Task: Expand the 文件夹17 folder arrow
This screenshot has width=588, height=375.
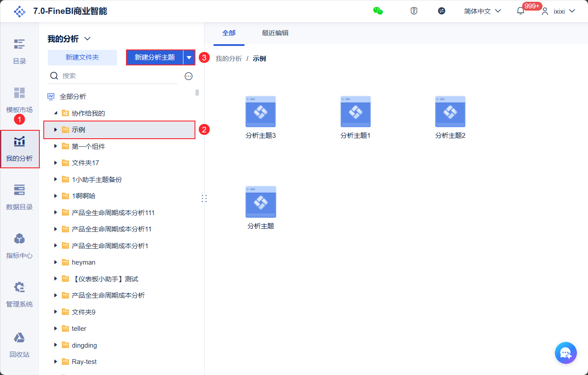Action: 56,163
